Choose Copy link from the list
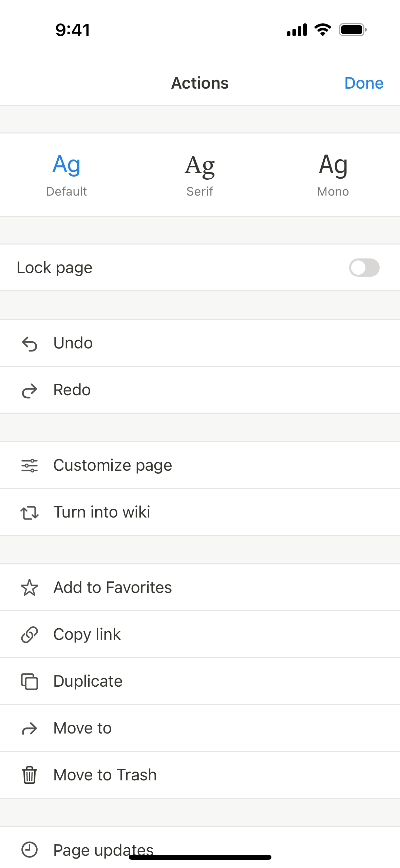 coord(87,634)
